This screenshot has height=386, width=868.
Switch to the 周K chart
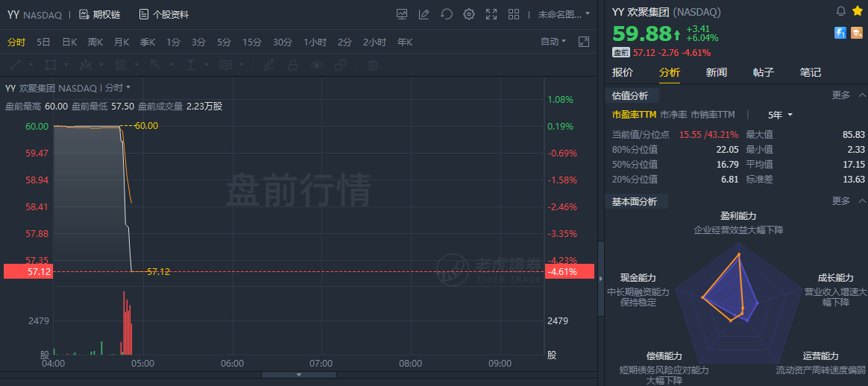coord(95,42)
